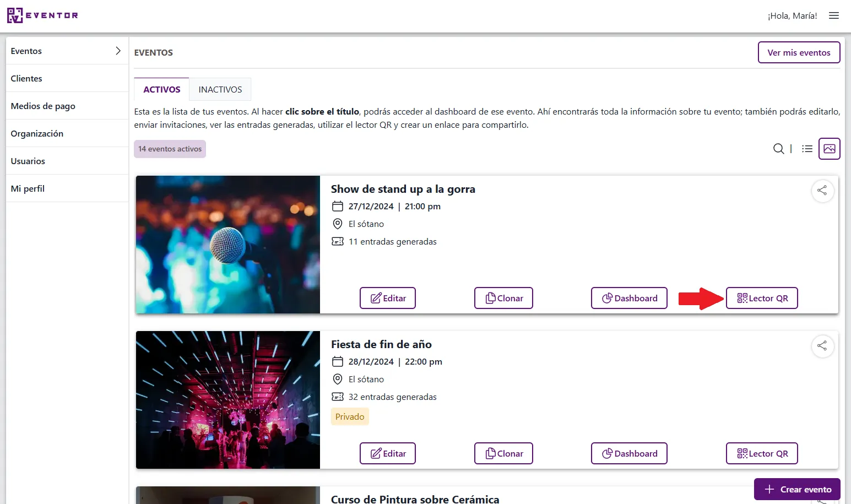Go to Medios de pago
Image resolution: width=851 pixels, height=504 pixels.
(x=43, y=106)
